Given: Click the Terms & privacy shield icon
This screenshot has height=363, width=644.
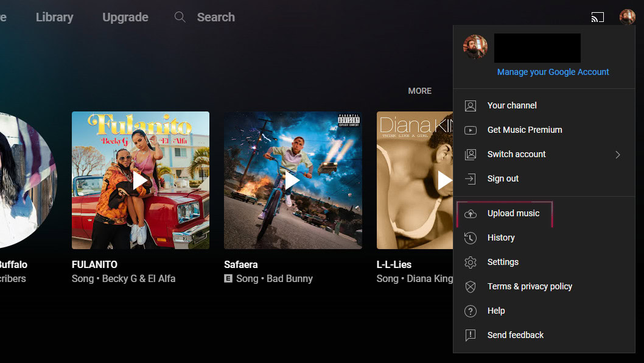Looking at the screenshot, I should click(x=471, y=286).
